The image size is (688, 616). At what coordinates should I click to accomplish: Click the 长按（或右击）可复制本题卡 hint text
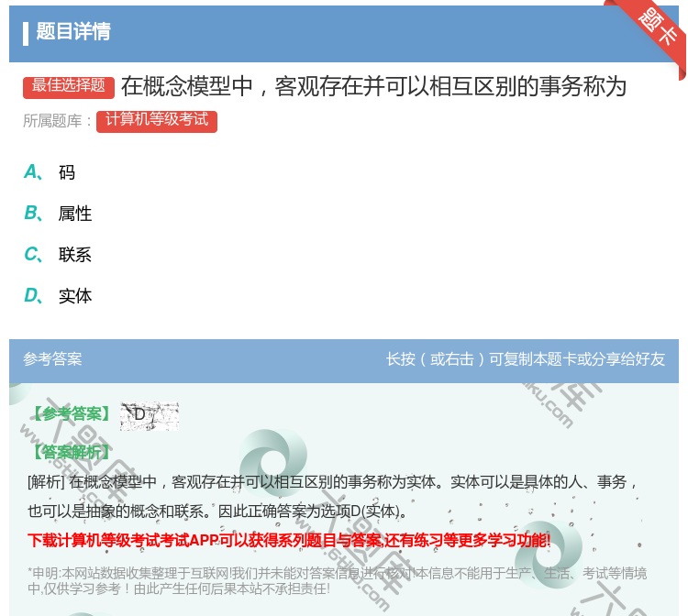pyautogui.click(x=526, y=359)
